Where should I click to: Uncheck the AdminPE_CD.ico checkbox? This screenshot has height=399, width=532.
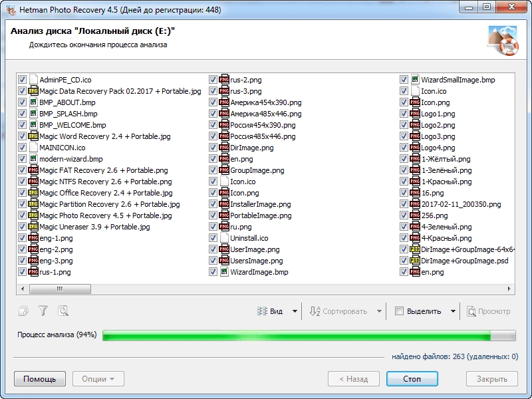(x=22, y=80)
